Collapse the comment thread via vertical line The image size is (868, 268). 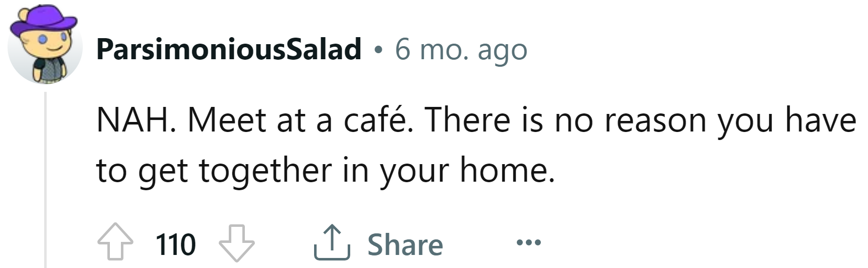pyautogui.click(x=46, y=180)
